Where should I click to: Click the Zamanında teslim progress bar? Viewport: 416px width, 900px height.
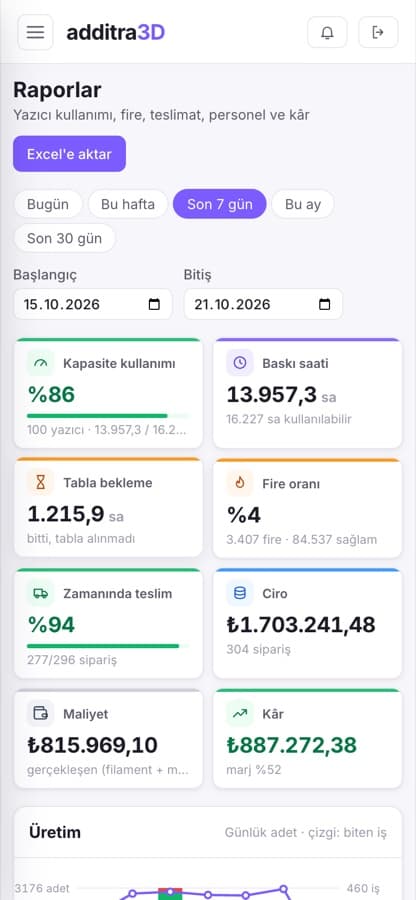coord(108,646)
